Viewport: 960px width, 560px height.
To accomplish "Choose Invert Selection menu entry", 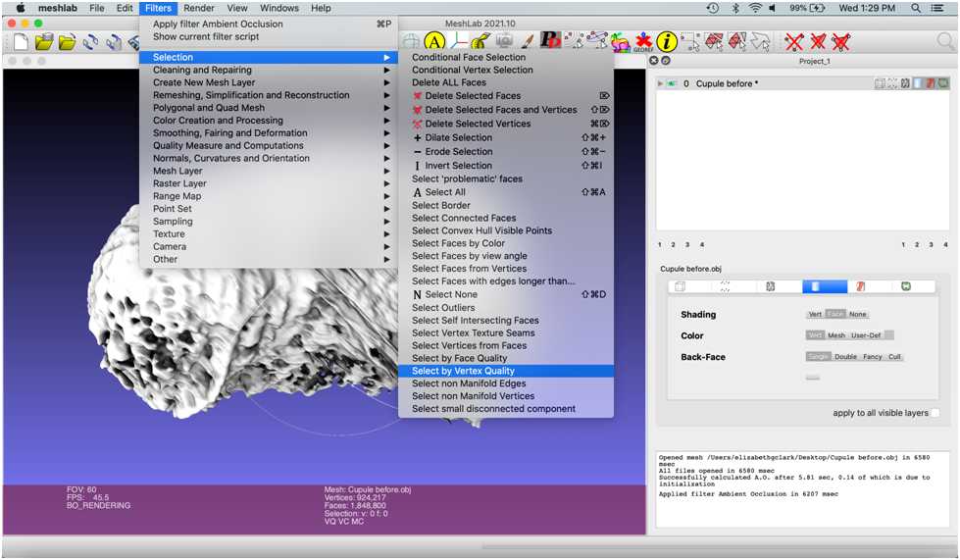I will tap(506, 165).
